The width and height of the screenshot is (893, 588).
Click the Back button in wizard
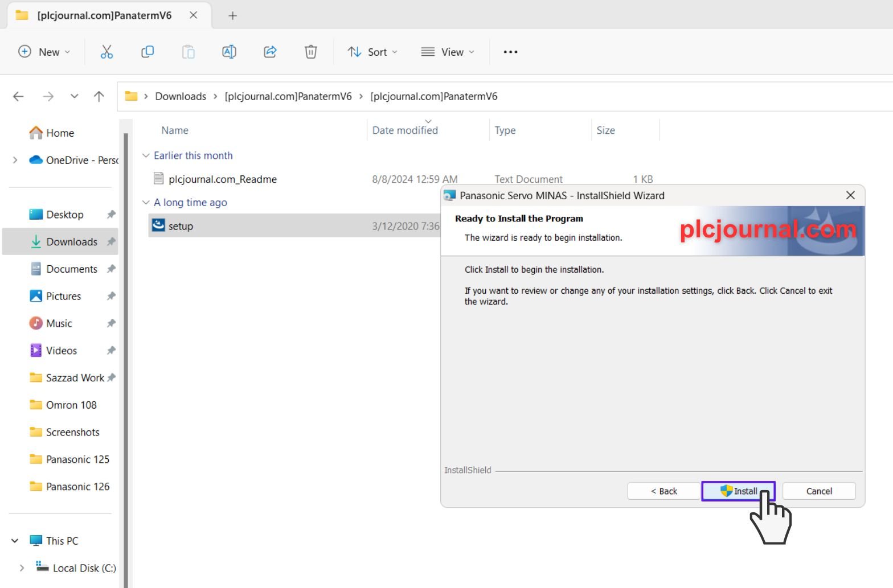click(664, 491)
